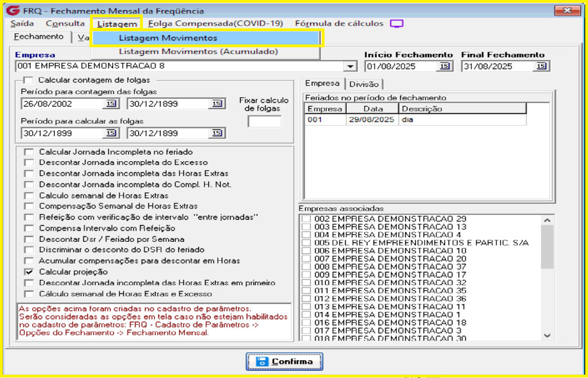Uncheck Calcular projeção option
This screenshot has height=378, width=588.
(29, 272)
